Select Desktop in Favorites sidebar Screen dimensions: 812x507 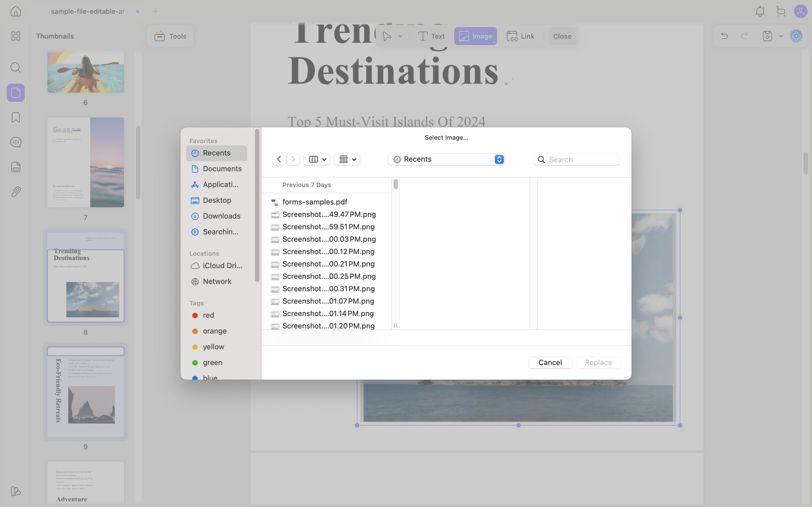click(x=216, y=200)
